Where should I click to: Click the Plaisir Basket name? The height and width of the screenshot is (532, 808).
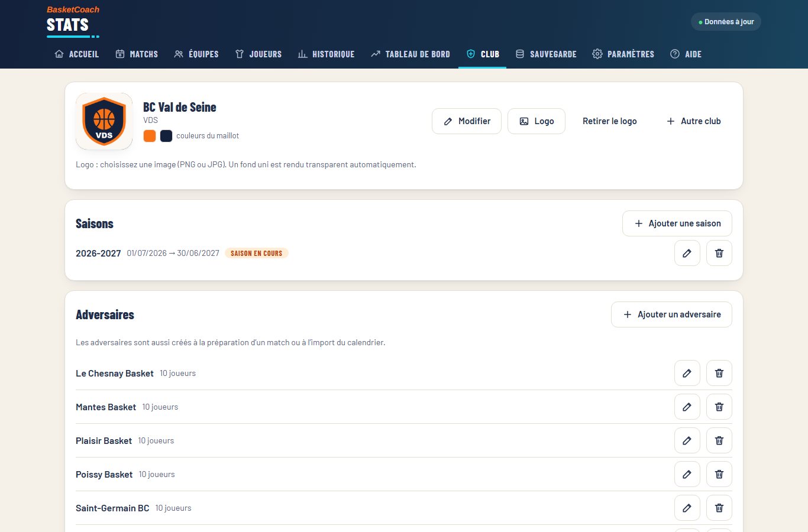pos(104,441)
